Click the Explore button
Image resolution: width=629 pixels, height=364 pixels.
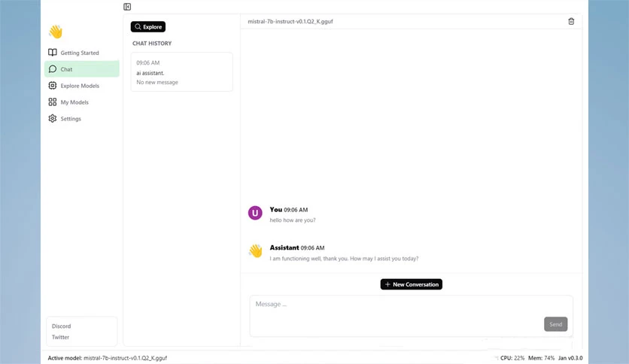pos(148,27)
